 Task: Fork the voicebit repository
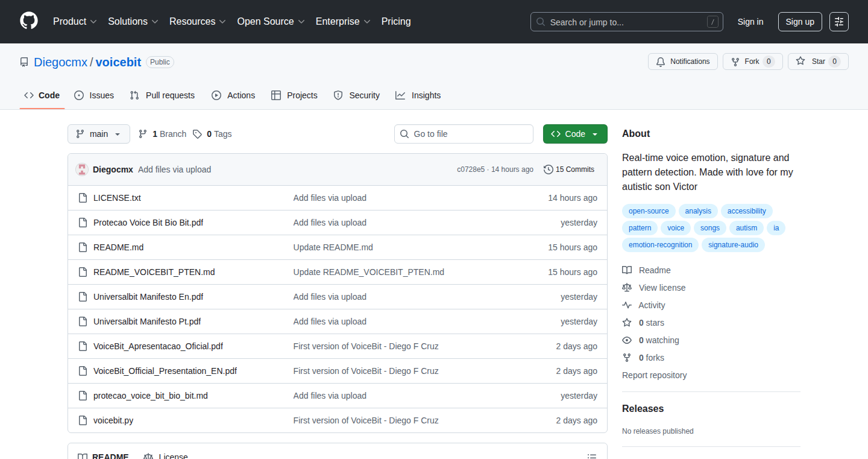pyautogui.click(x=752, y=62)
